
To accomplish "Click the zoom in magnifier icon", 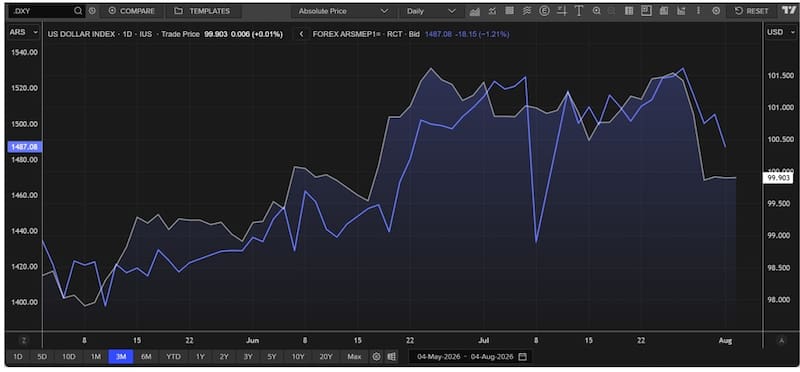I will [596, 11].
